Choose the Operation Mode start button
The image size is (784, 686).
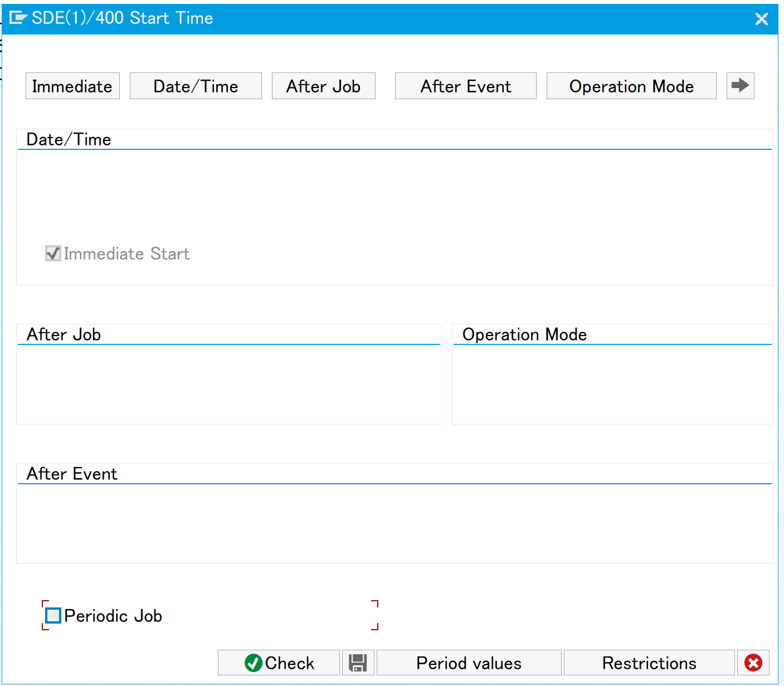(x=631, y=86)
